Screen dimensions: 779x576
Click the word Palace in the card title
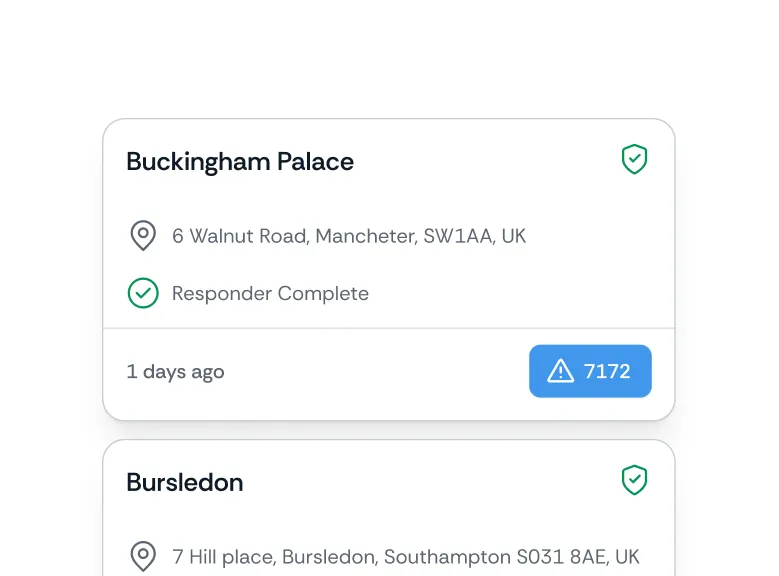pyautogui.click(x=315, y=162)
